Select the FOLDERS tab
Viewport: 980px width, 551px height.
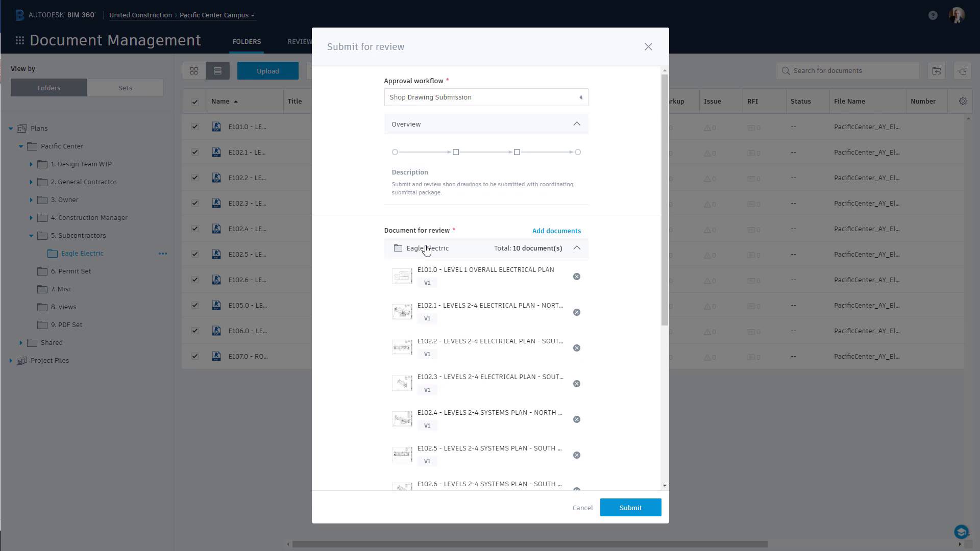coord(247,41)
